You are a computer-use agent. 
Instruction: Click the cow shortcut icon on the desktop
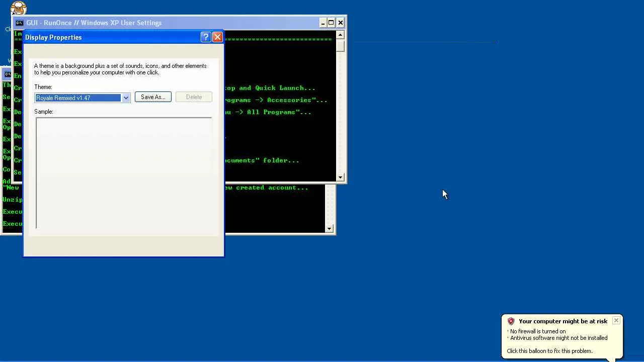[x=18, y=8]
